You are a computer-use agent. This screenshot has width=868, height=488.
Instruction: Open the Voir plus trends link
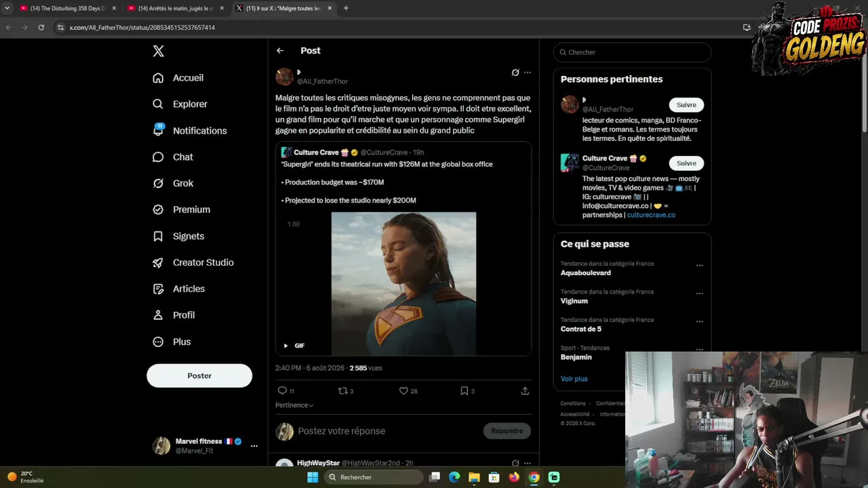click(x=574, y=379)
